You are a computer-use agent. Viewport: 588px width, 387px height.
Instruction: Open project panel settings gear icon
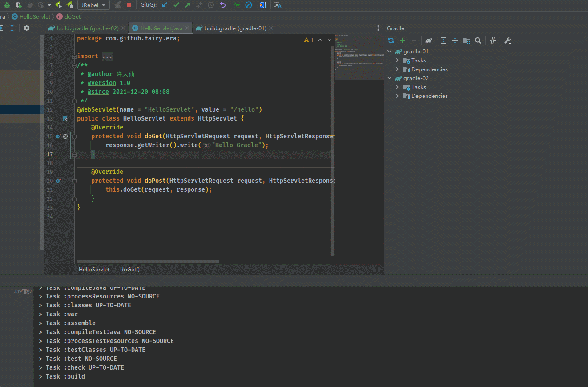(27, 28)
